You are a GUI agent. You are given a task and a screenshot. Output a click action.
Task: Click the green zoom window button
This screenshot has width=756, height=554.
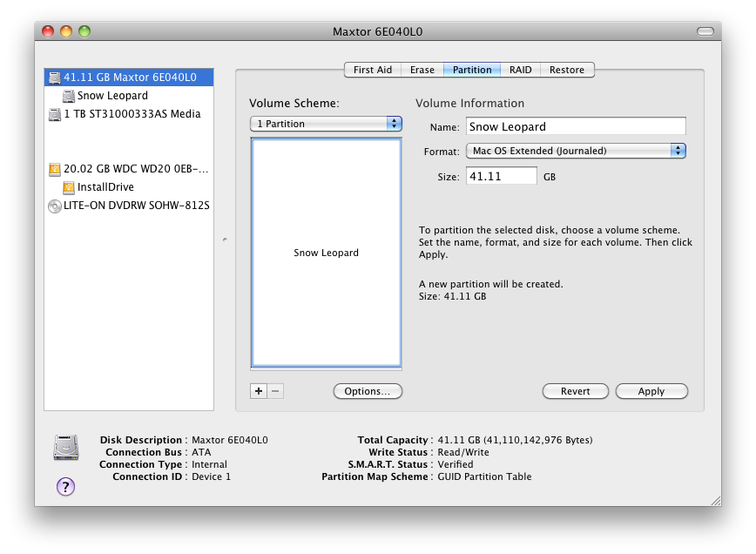tap(84, 31)
